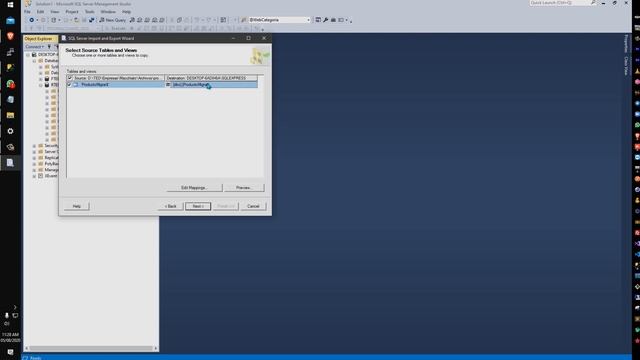Screen dimensions: 640x360
Task: Click Cancel in the Import and Export Wizard
Action: (253, 206)
